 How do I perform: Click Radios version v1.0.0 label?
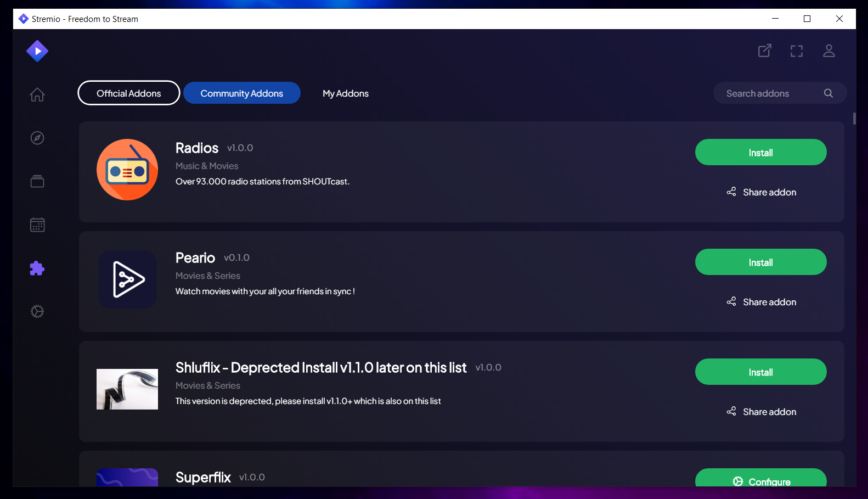point(240,148)
